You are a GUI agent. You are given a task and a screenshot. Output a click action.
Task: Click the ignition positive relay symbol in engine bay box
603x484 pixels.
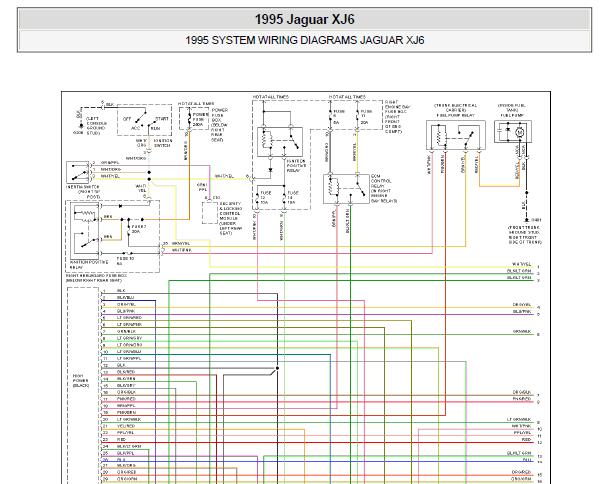click(x=280, y=142)
